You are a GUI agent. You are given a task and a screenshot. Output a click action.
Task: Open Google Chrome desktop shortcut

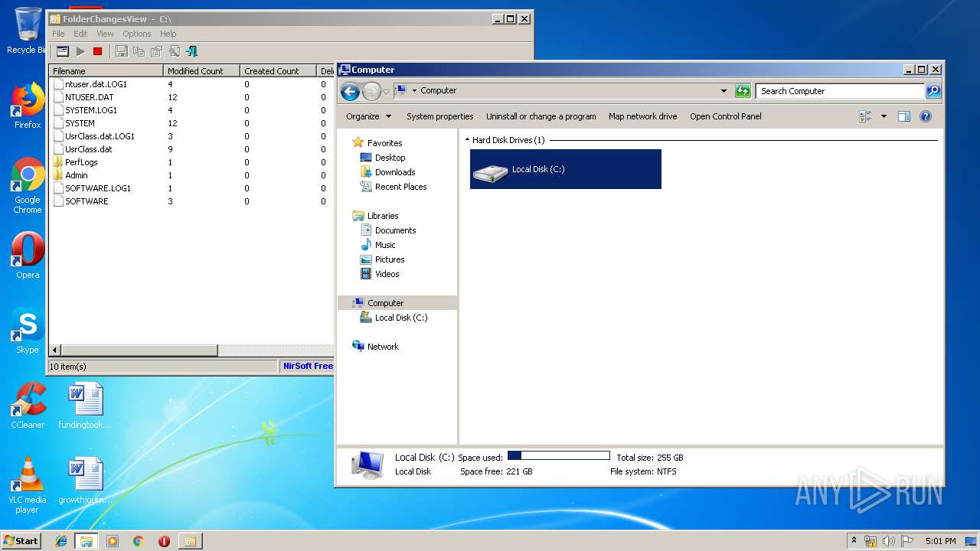pyautogui.click(x=28, y=186)
